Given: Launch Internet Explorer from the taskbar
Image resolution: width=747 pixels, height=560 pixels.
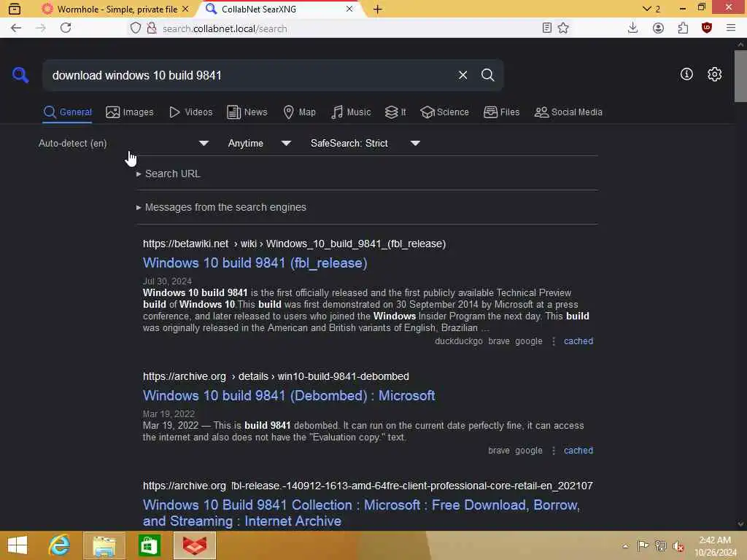Looking at the screenshot, I should click(60, 545).
